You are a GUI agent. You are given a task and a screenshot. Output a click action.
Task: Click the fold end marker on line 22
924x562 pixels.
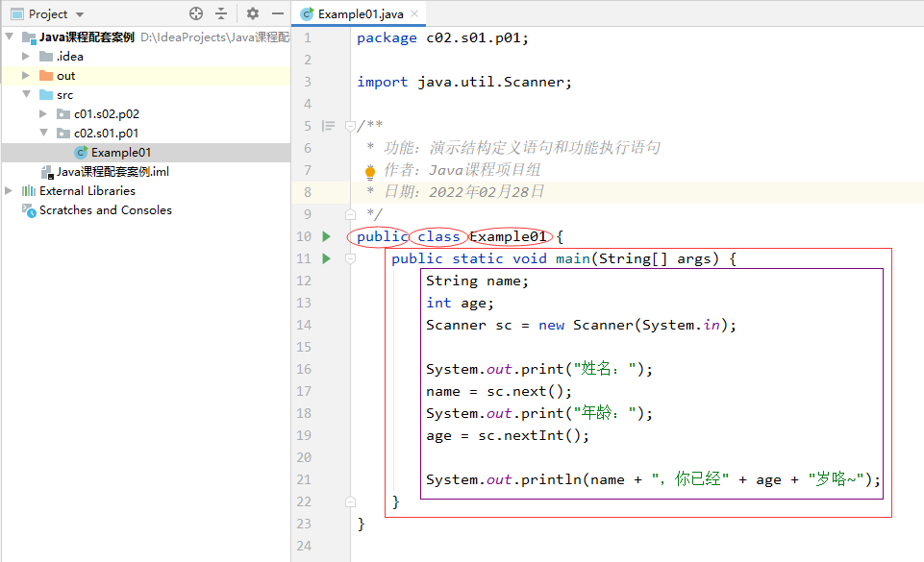click(350, 502)
